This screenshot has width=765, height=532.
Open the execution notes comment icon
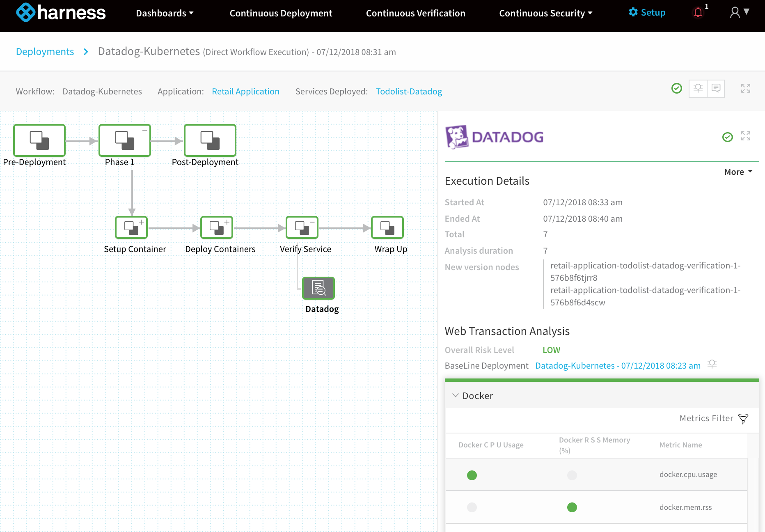716,88
